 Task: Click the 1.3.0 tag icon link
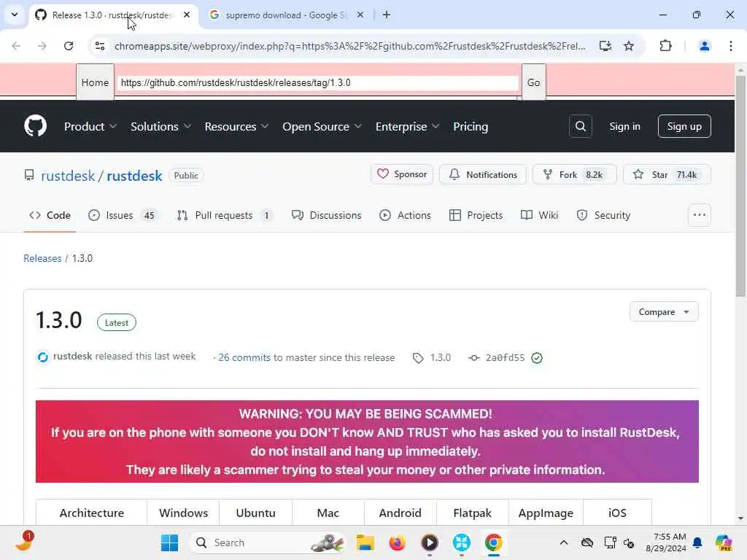tap(432, 357)
